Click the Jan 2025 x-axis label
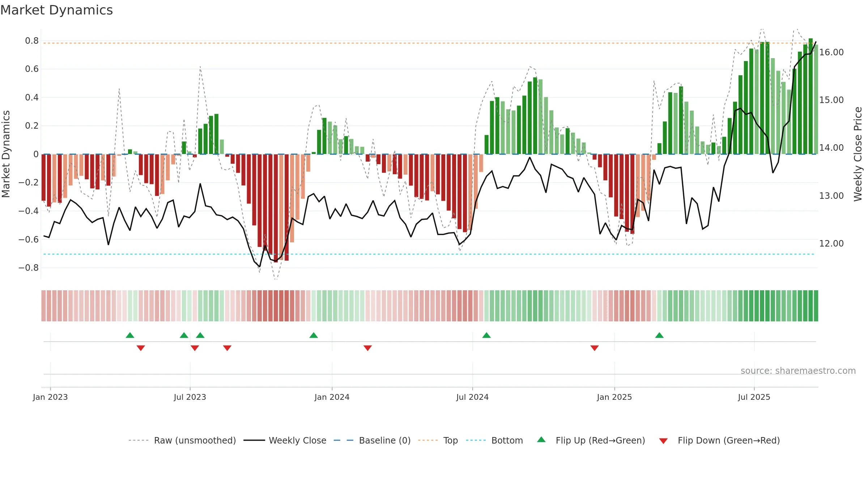The image size is (868, 488). point(614,397)
